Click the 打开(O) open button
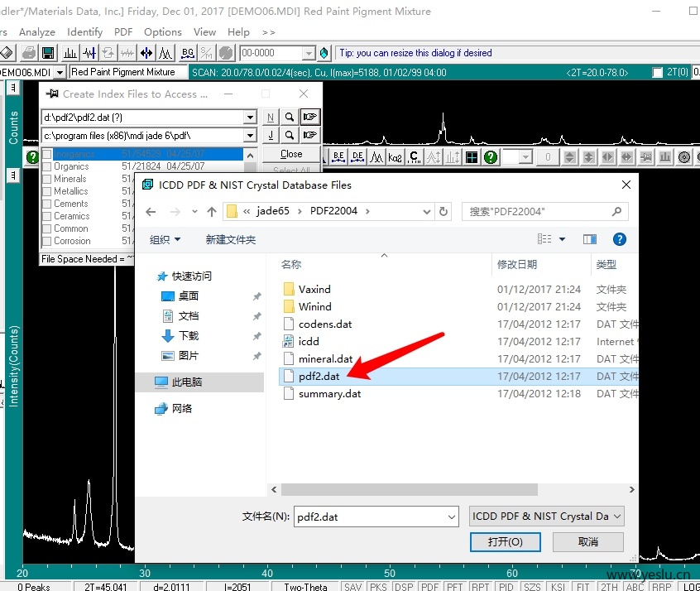This screenshot has height=591, width=700. (x=506, y=542)
